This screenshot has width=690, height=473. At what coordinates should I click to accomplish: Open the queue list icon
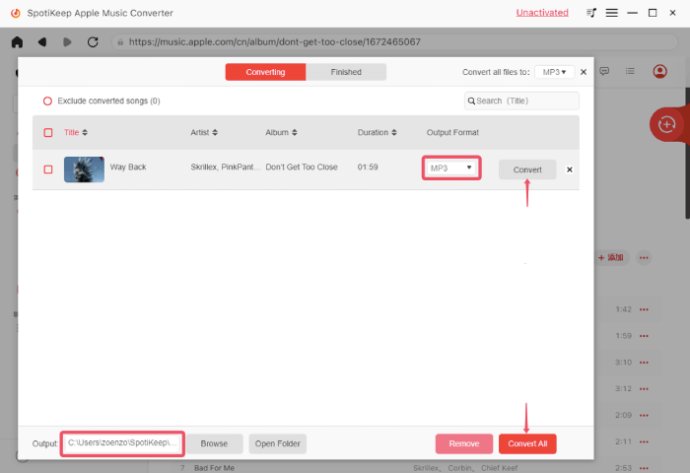point(630,71)
